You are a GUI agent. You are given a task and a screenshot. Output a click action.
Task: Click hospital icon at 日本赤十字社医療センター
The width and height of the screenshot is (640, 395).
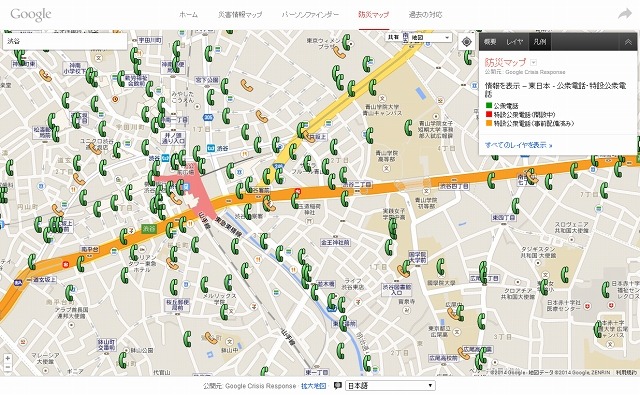(587, 306)
